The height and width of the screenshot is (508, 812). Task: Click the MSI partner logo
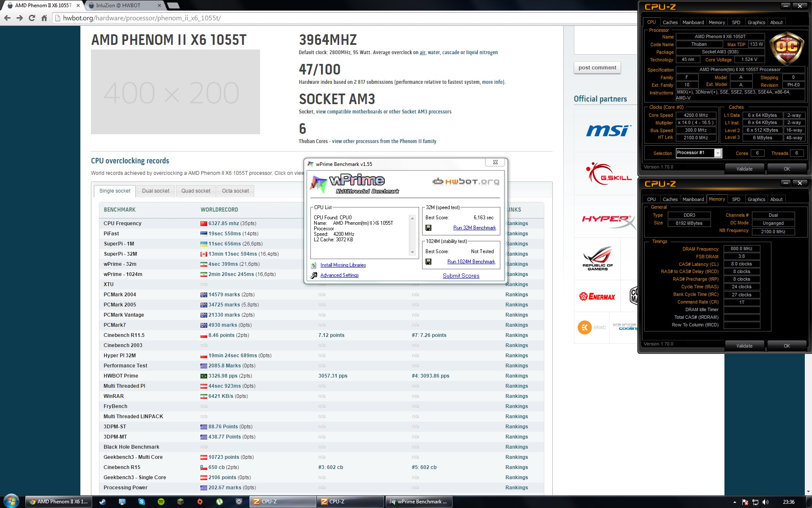[x=608, y=130]
